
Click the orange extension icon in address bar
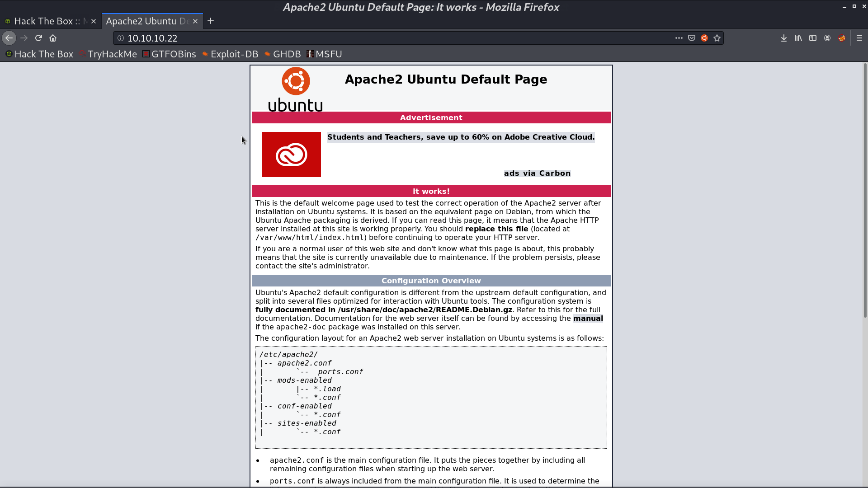click(704, 38)
